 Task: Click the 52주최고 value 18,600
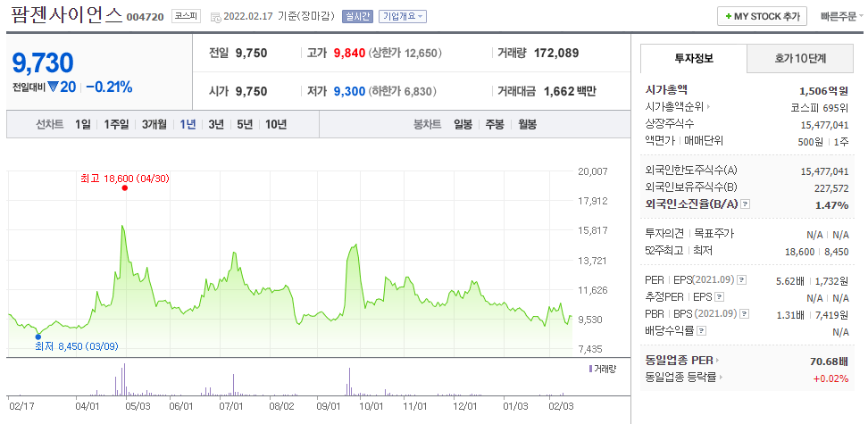click(x=800, y=252)
